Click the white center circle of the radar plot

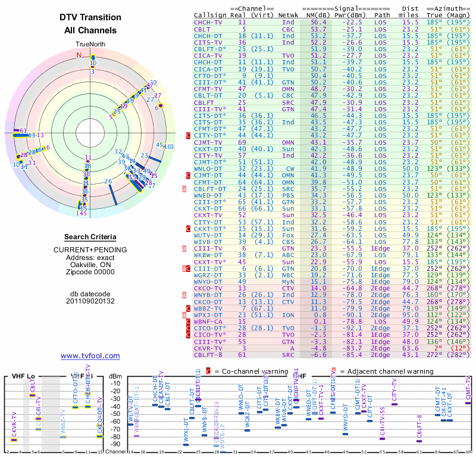(90, 133)
